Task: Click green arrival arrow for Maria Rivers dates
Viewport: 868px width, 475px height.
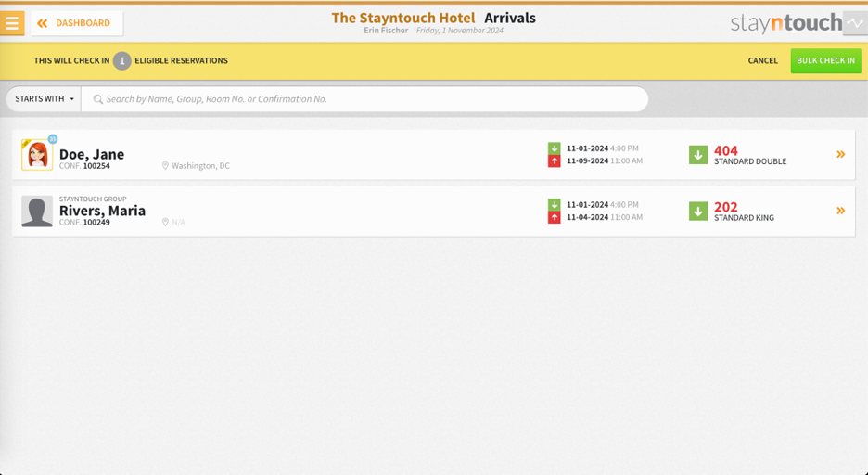Action: [x=555, y=205]
